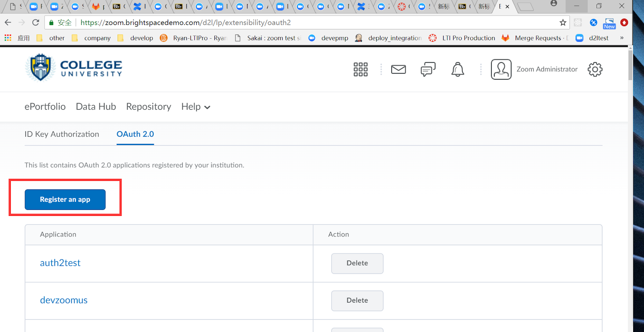
Task: Switch to ID Key Authorization tab
Action: tap(62, 134)
